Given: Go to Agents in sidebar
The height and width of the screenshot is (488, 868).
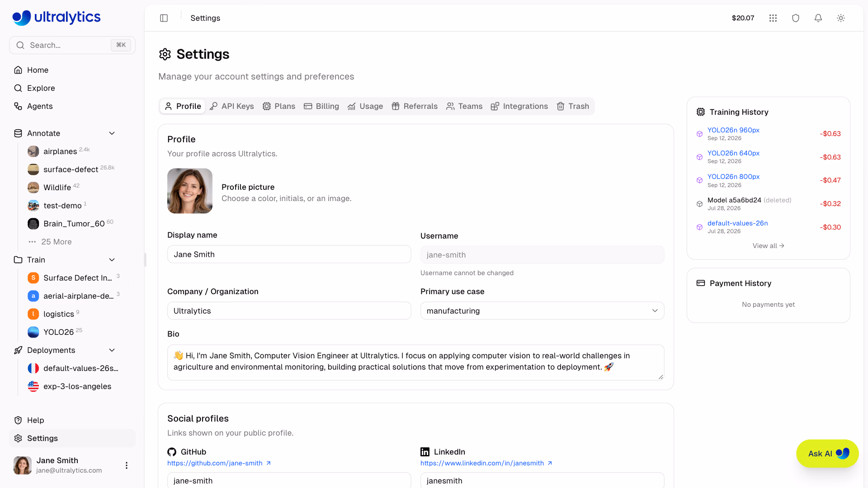Looking at the screenshot, I should tap(72, 106).
